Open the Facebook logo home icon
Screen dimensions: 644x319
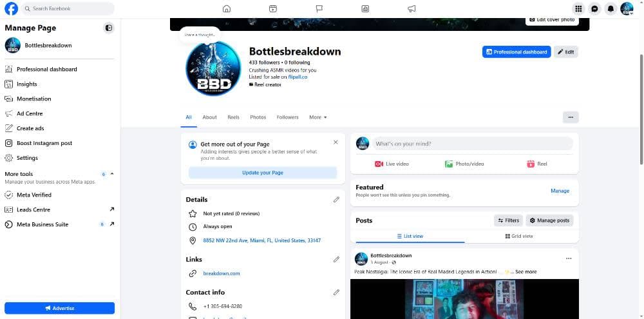(11, 8)
